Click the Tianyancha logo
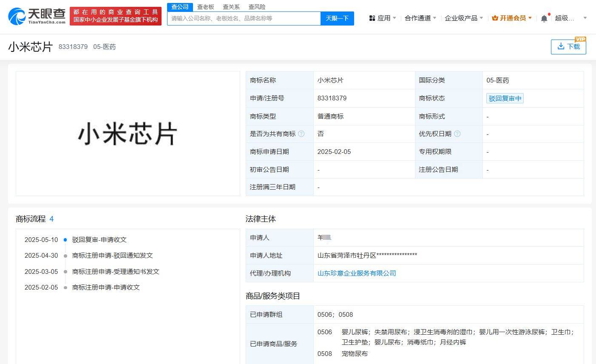Viewport: 596px width, 364px height. click(x=37, y=16)
